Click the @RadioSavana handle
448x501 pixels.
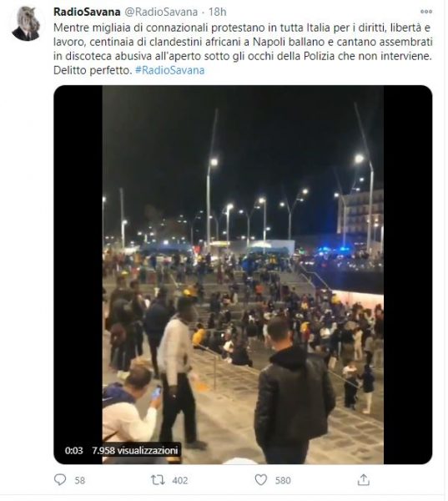pyautogui.click(x=161, y=12)
